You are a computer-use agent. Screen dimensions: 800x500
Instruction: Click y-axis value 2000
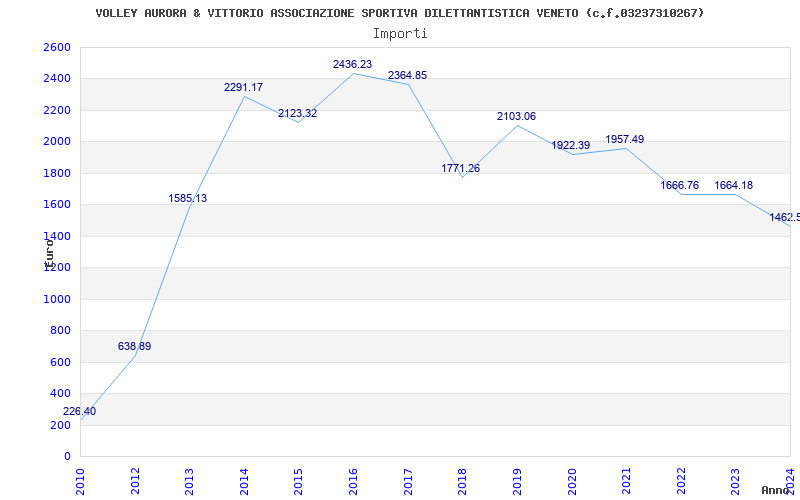(58, 142)
